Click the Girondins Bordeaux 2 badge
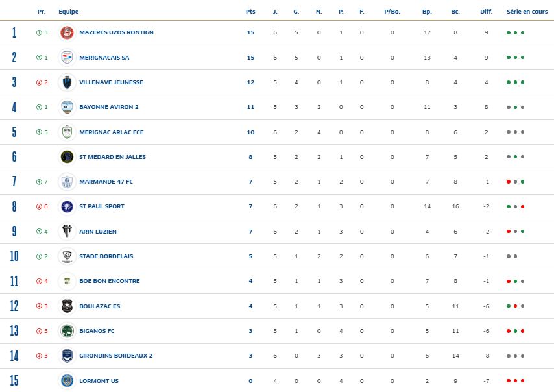Screen dimensions: 554x392 pyautogui.click(x=67, y=356)
